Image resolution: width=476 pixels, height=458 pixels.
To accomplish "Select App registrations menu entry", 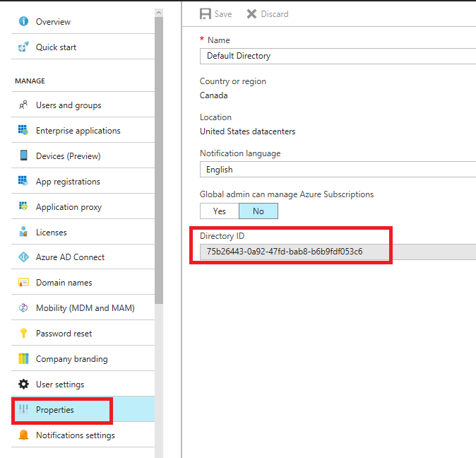I will 83,182.
